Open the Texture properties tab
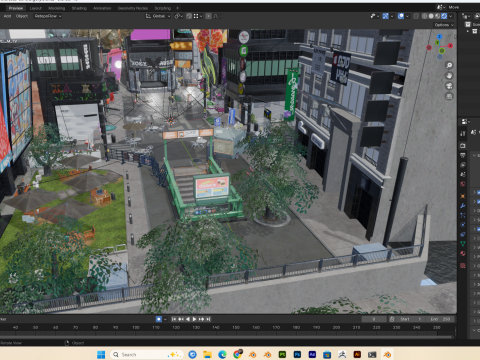This screenshot has width=480, height=360. coord(463,266)
